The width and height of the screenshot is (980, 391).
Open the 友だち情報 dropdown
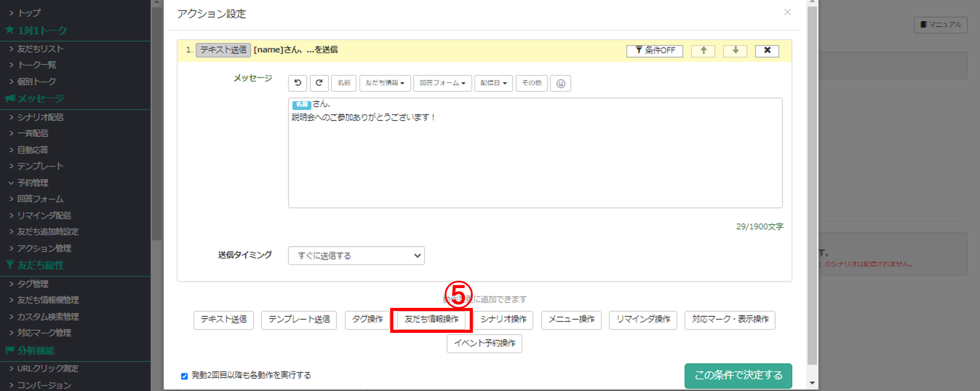pos(385,83)
